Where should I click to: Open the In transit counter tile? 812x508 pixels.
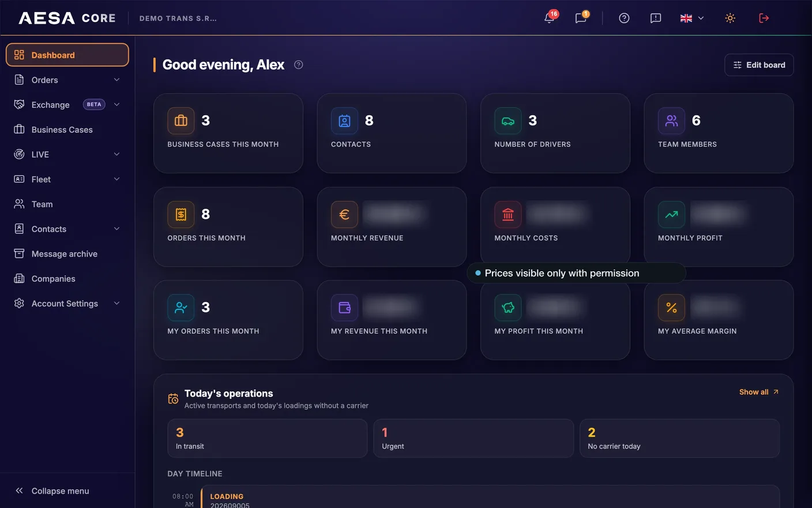pos(267,438)
